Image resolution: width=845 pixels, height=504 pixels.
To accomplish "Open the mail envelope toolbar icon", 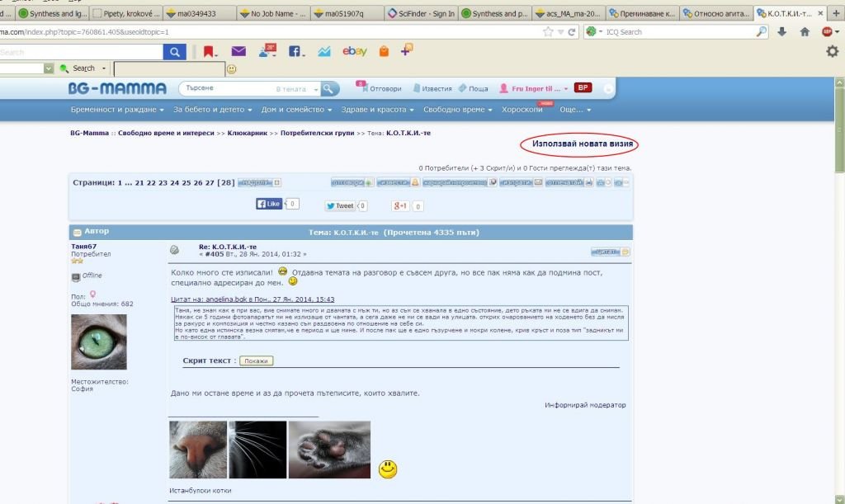I will click(x=238, y=51).
